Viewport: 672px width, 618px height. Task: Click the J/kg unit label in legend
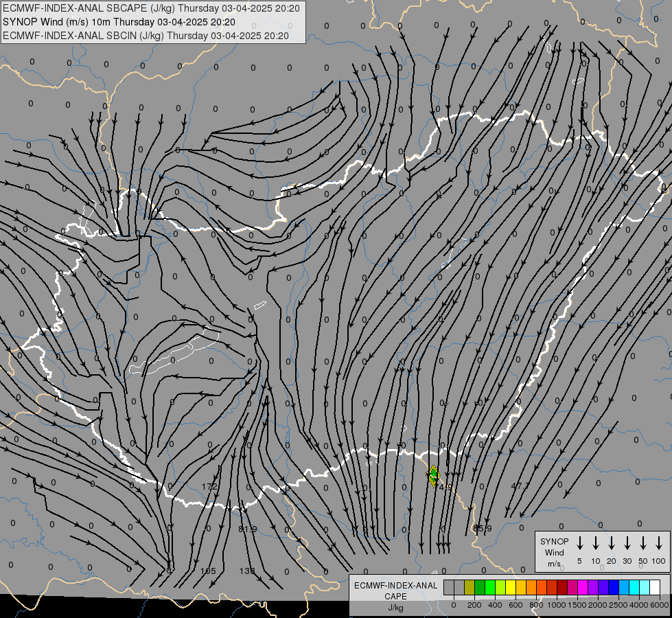coord(395,608)
